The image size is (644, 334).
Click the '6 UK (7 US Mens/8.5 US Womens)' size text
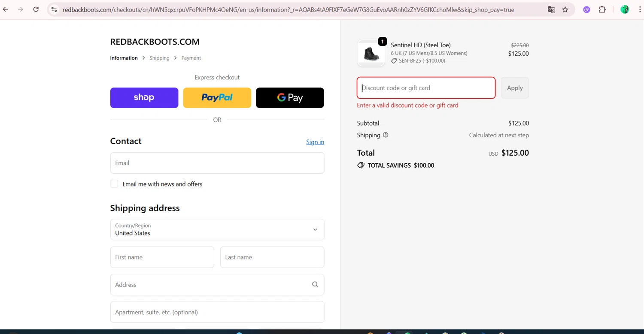click(429, 53)
